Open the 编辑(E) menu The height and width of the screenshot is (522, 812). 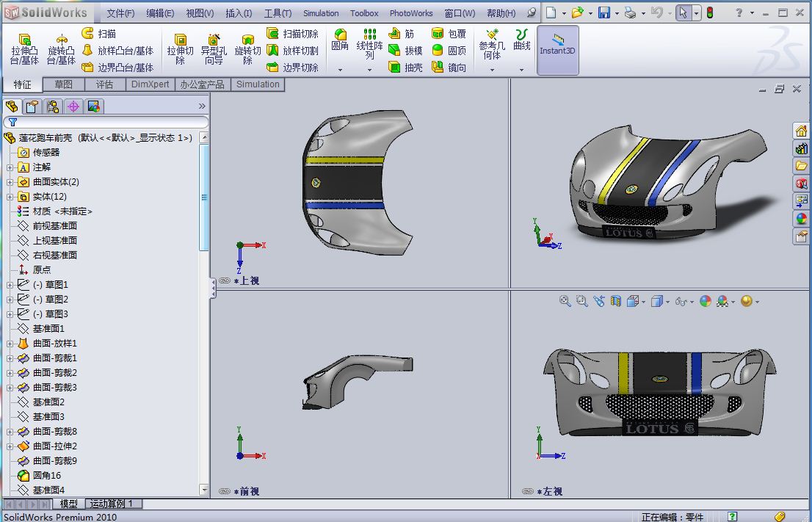click(x=160, y=13)
